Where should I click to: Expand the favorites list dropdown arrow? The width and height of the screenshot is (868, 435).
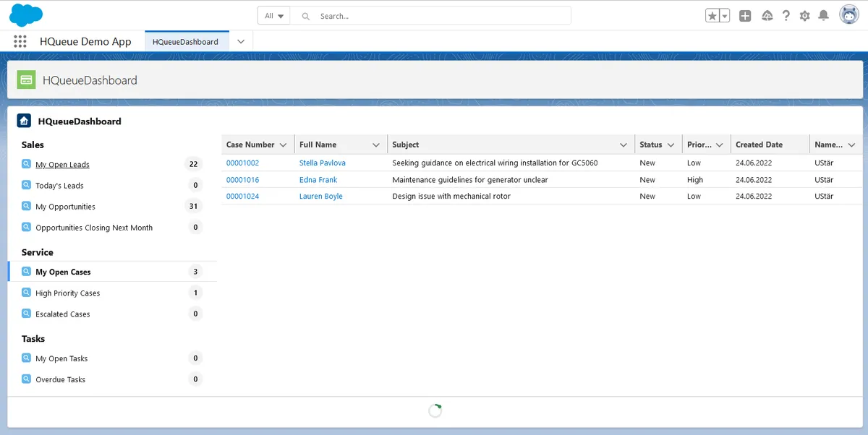725,16
